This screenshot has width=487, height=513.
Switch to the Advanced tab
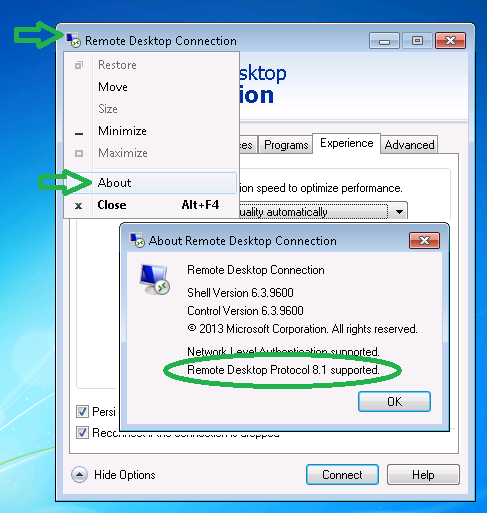409,145
